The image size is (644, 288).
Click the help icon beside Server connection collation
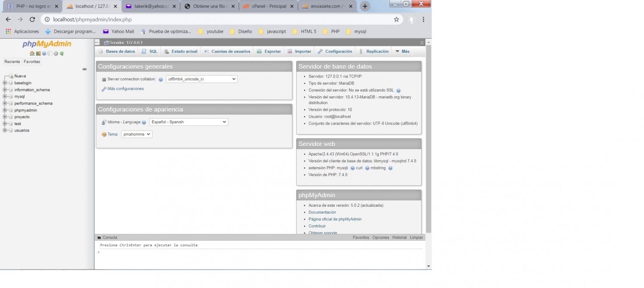(161, 80)
